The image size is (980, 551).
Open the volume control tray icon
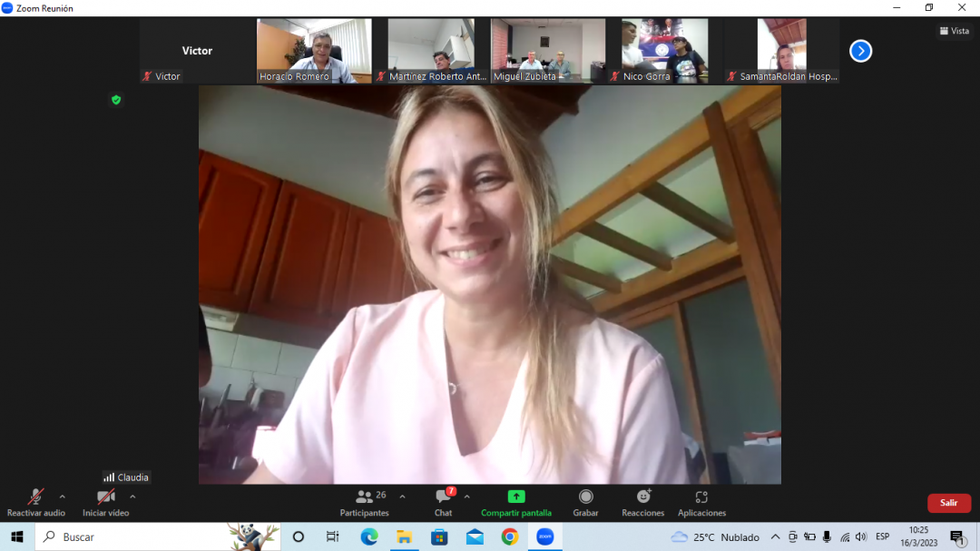861,536
